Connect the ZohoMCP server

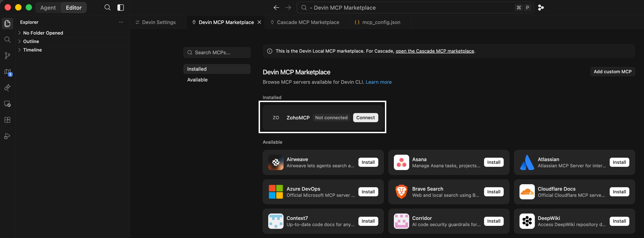pos(365,117)
